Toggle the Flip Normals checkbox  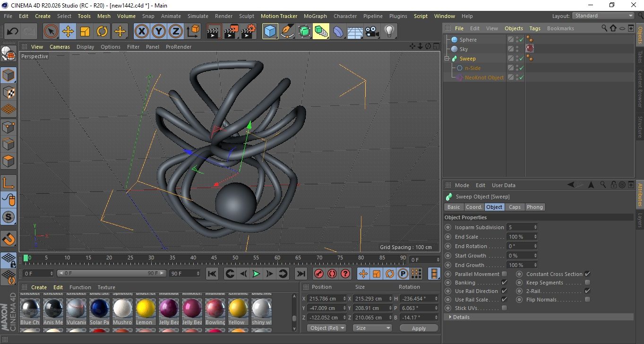pyautogui.click(x=587, y=300)
